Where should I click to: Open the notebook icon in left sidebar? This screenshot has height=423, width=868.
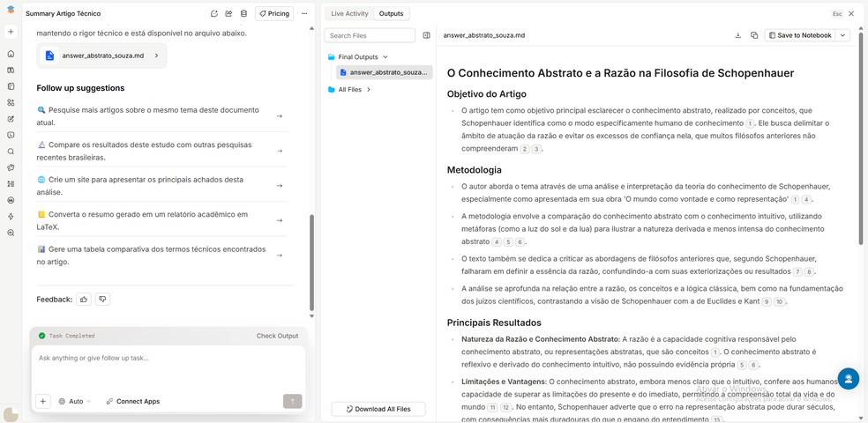click(x=11, y=86)
